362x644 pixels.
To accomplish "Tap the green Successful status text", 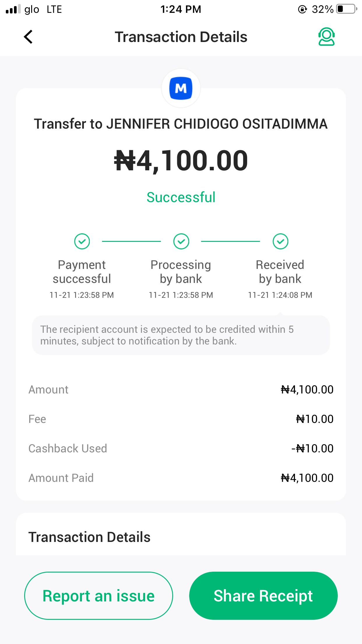I will coord(181,197).
